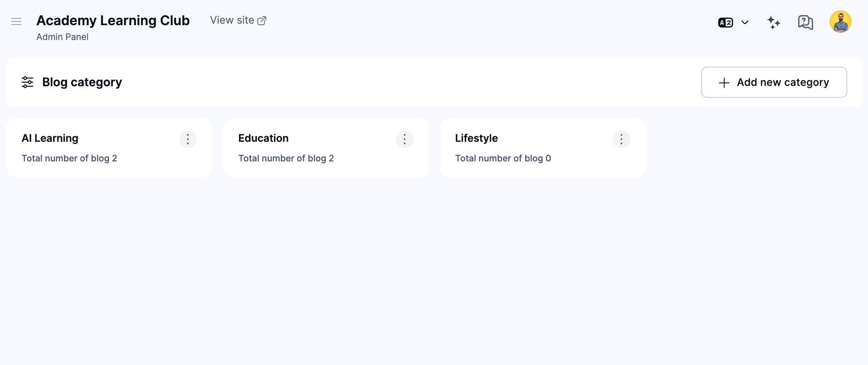The image size is (868, 365).
Task: Click the user profile avatar
Action: click(x=840, y=21)
